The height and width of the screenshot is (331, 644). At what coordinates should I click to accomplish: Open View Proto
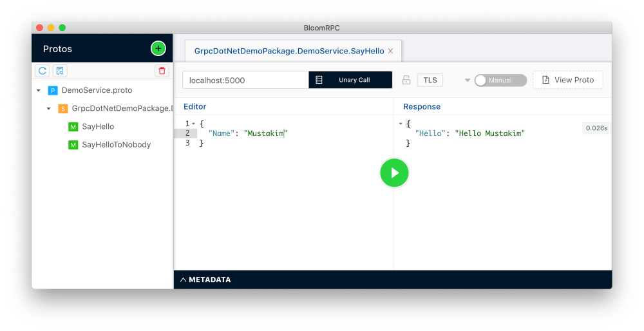(x=567, y=80)
